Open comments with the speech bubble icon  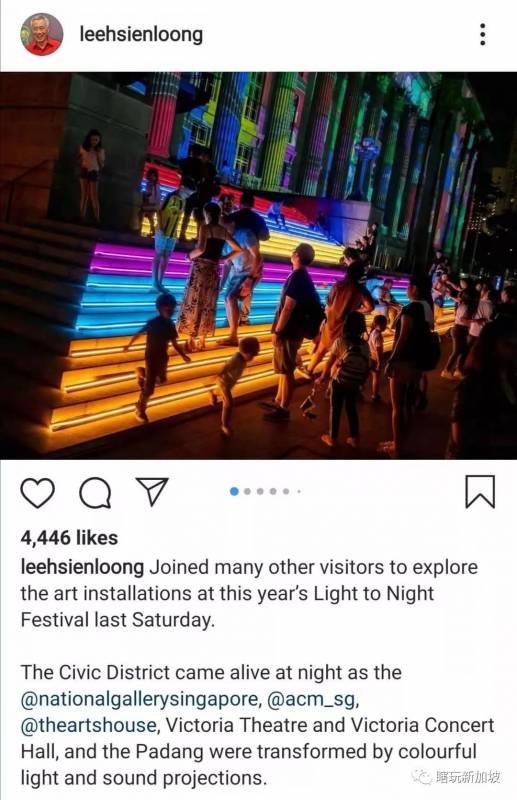point(95,493)
